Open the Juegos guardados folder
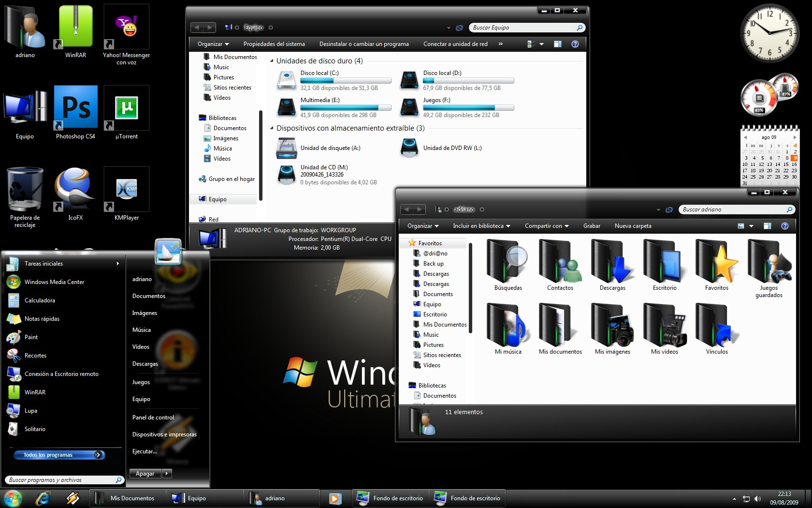 [769, 269]
